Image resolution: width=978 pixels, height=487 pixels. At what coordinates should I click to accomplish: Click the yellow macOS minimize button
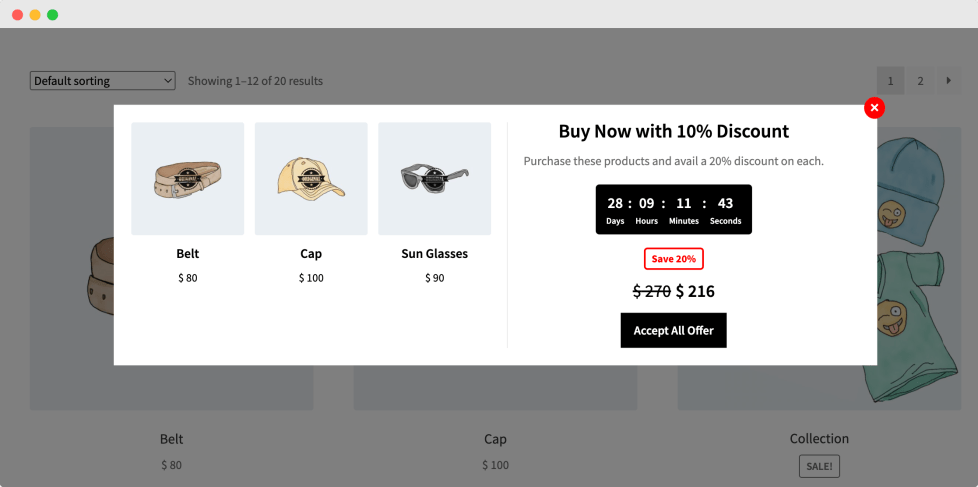pos(35,15)
